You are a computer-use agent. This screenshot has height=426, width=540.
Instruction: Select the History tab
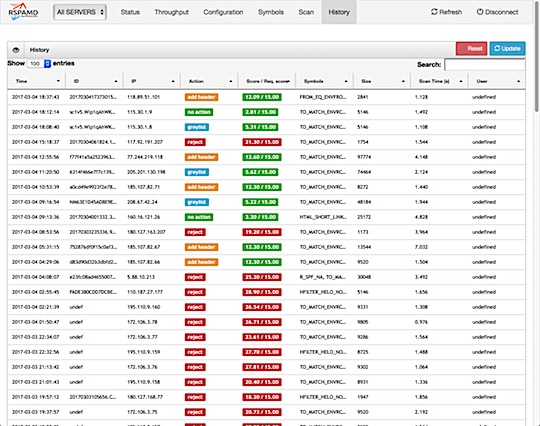pyautogui.click(x=339, y=12)
